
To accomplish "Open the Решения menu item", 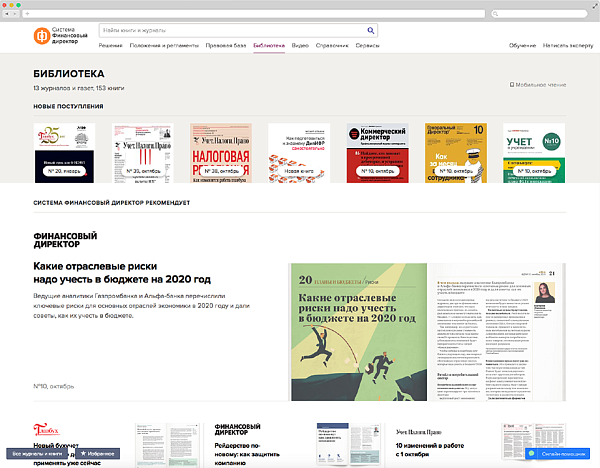I will pyautogui.click(x=111, y=46).
